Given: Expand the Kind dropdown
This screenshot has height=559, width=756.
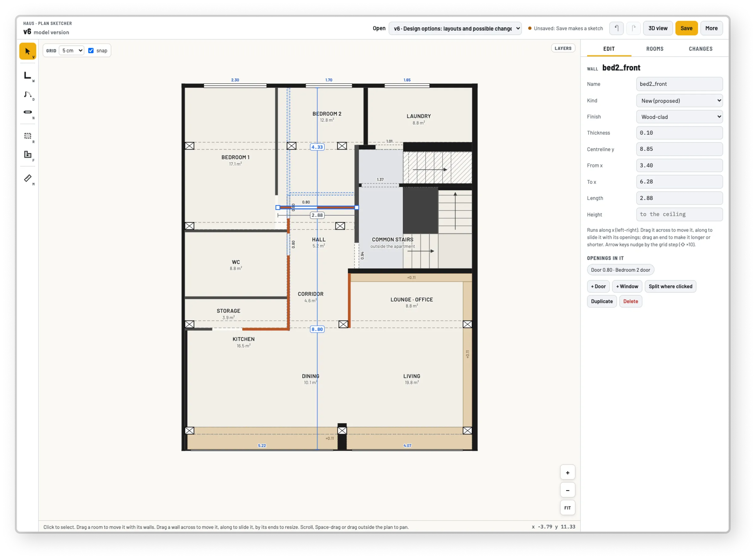Looking at the screenshot, I should [679, 101].
